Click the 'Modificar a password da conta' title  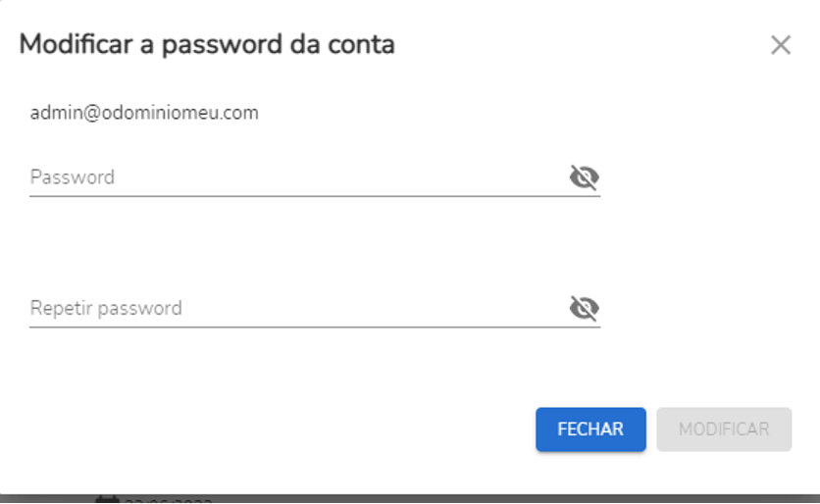tap(207, 44)
